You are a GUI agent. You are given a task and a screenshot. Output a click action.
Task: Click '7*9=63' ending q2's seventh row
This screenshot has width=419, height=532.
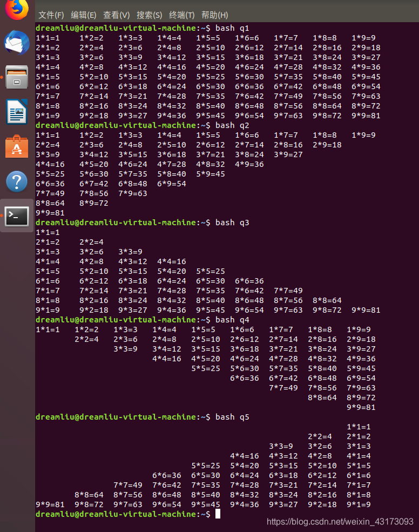133,193
